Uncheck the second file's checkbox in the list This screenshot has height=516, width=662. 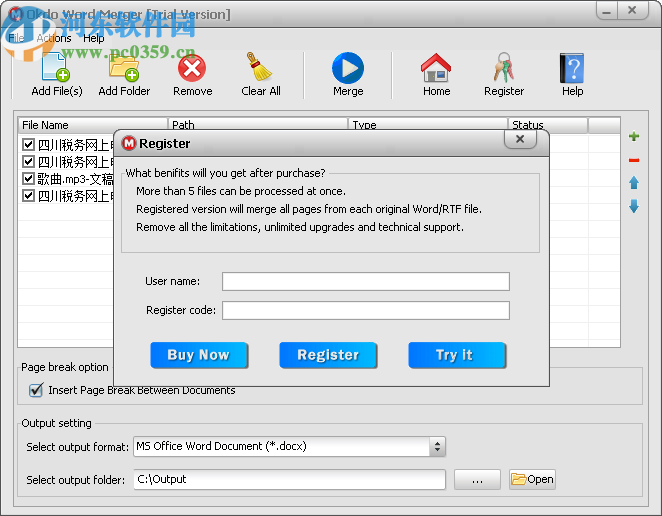coord(28,162)
